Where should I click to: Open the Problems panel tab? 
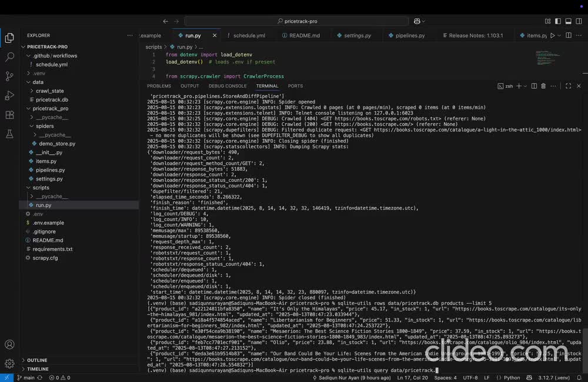(x=159, y=86)
